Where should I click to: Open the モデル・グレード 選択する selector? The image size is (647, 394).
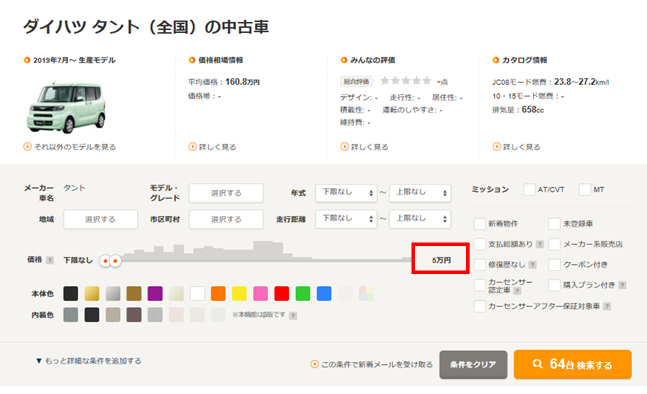click(226, 193)
